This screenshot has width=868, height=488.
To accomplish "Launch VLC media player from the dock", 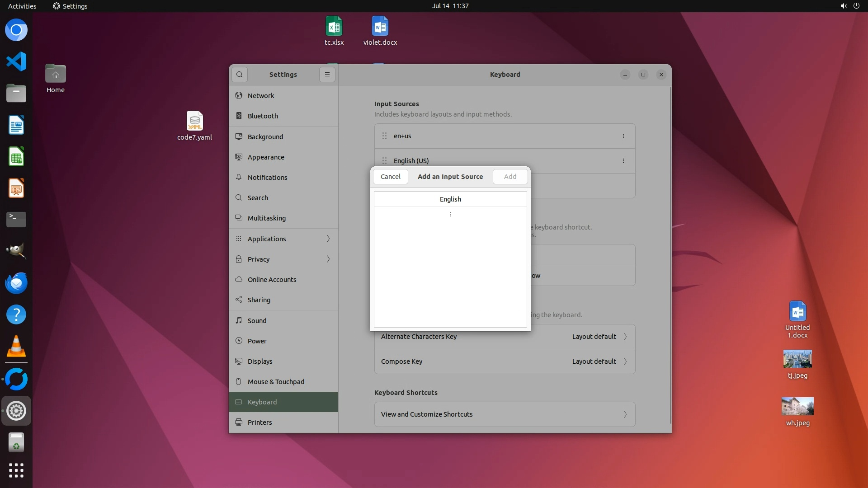I will [x=16, y=347].
